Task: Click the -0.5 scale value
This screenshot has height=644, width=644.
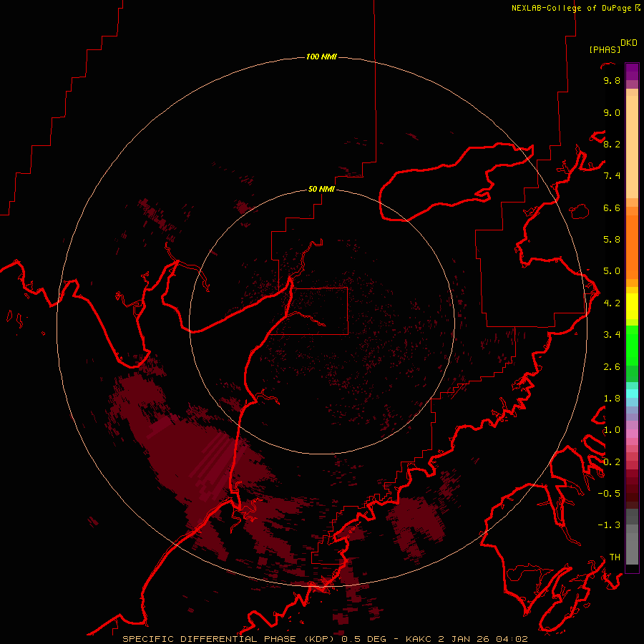Action: (609, 494)
